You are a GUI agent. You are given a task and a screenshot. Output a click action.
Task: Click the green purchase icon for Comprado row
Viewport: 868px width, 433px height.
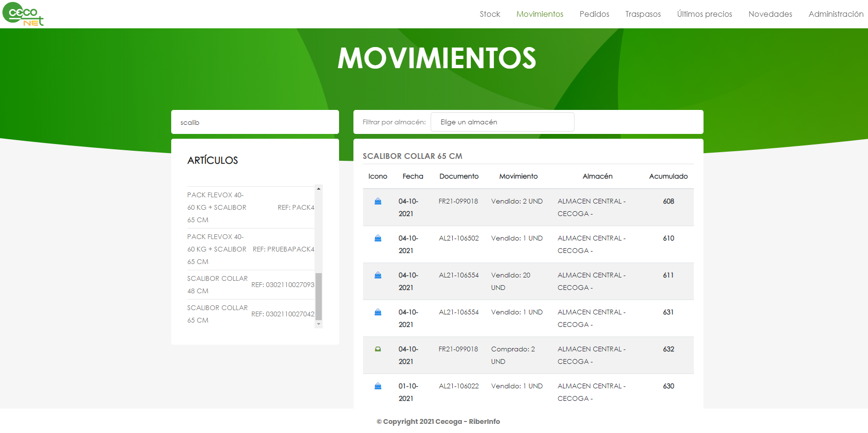pos(378,349)
